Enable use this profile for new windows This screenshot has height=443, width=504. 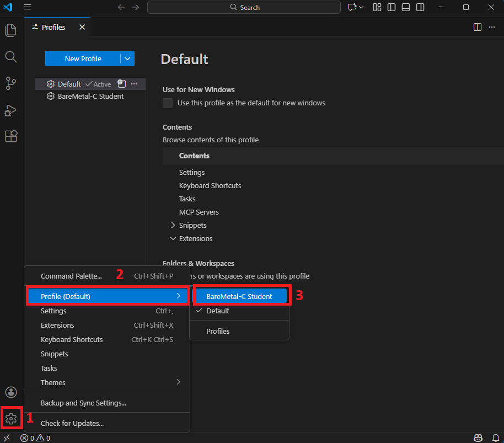click(168, 103)
